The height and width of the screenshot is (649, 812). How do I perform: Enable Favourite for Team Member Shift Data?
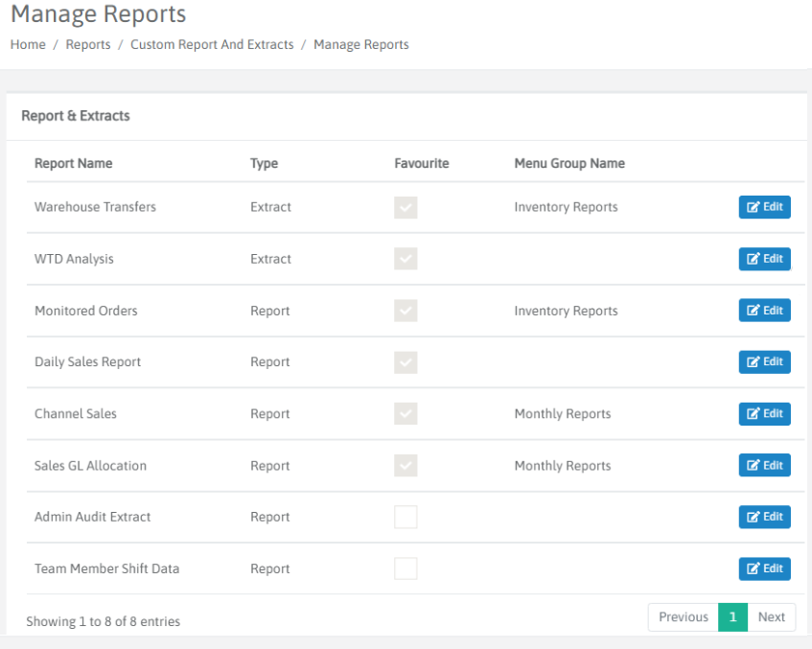point(406,568)
